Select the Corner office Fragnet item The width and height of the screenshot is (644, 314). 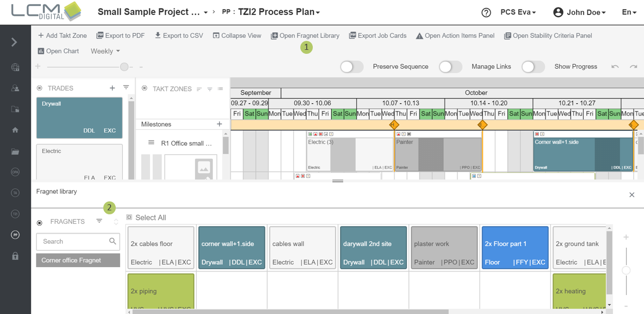point(78,260)
